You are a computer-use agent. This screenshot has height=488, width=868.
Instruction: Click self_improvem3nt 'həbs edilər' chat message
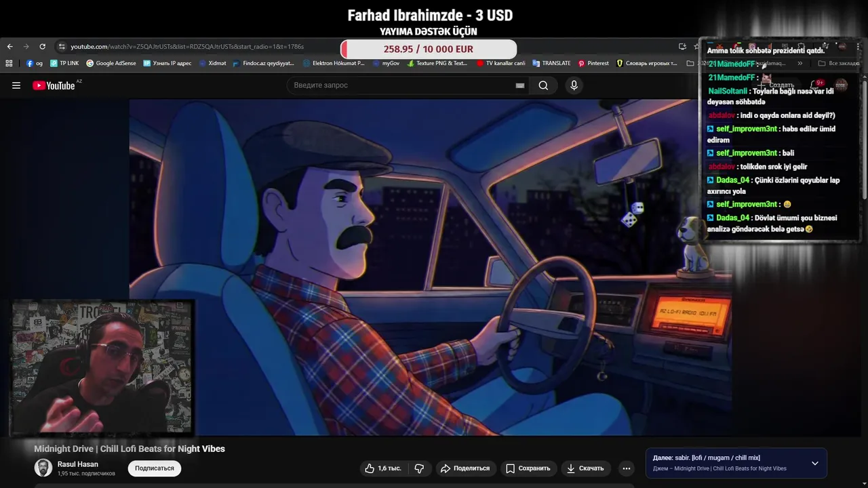point(772,134)
